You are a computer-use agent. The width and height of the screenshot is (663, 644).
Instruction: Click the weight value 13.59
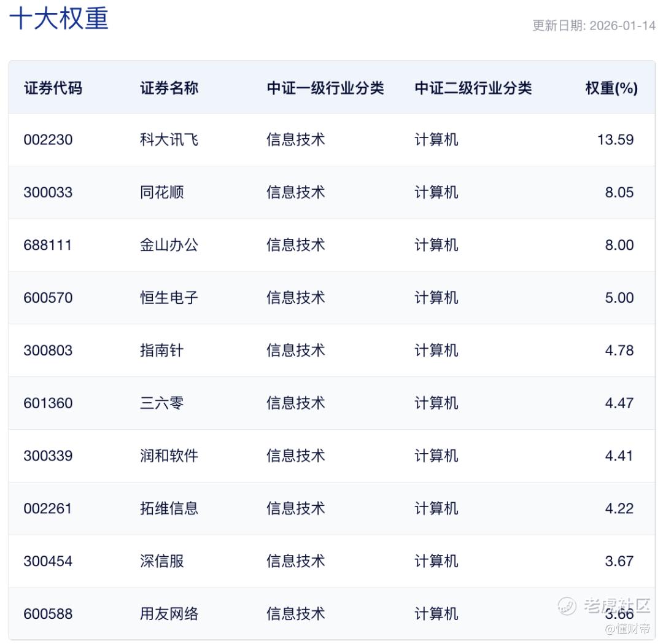coord(615,139)
